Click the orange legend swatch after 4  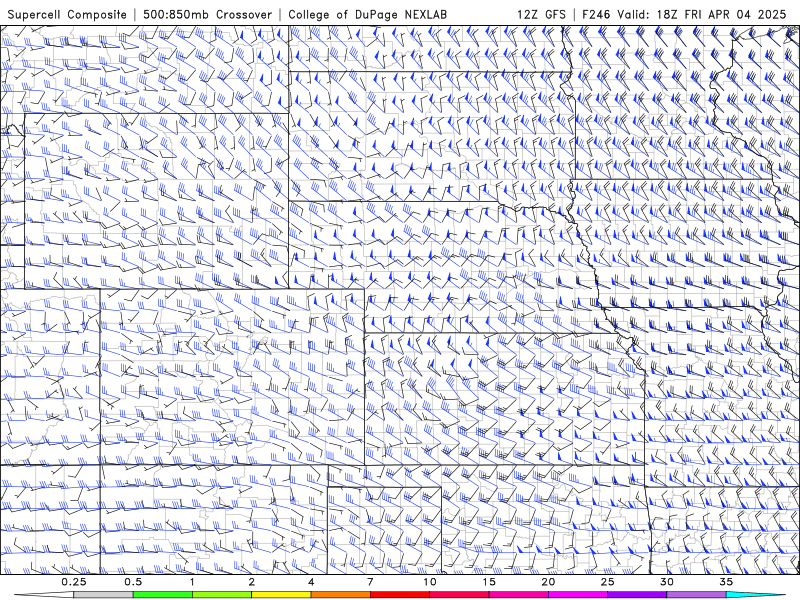[340, 595]
